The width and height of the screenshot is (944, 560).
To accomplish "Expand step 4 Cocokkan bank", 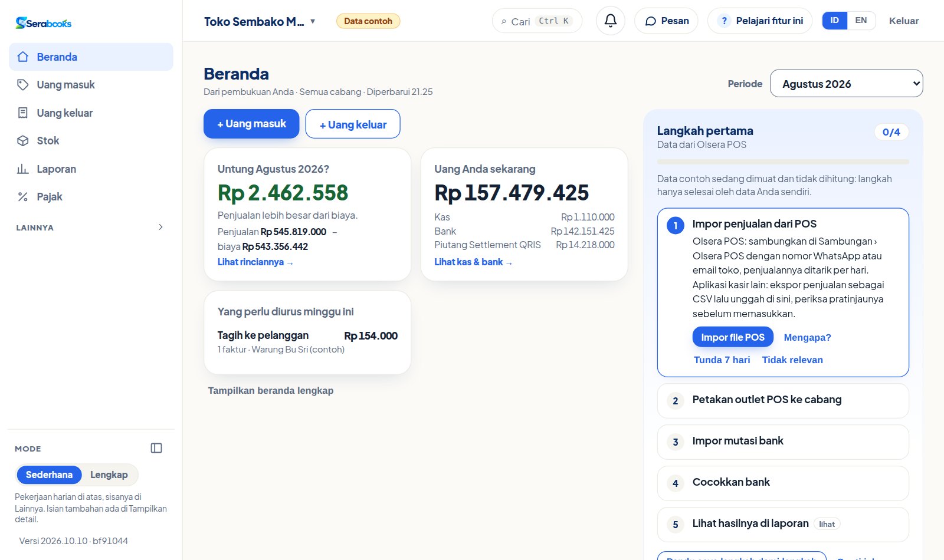I will [783, 483].
